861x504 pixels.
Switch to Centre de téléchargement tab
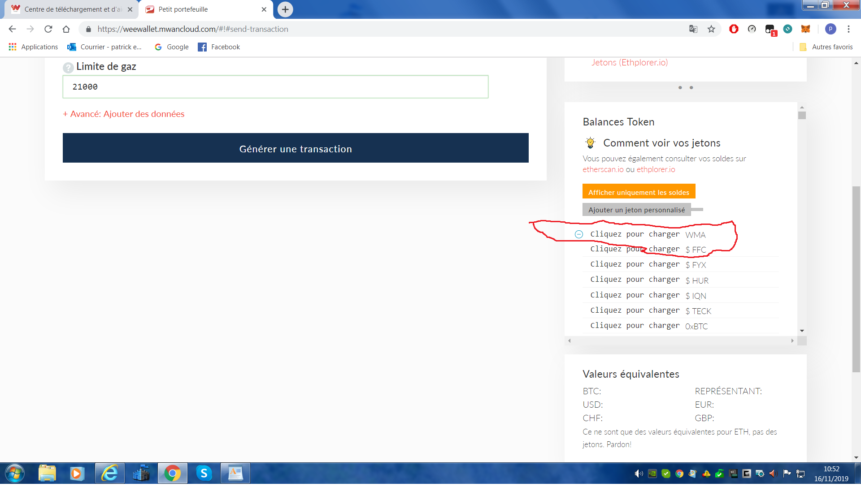[x=72, y=9]
